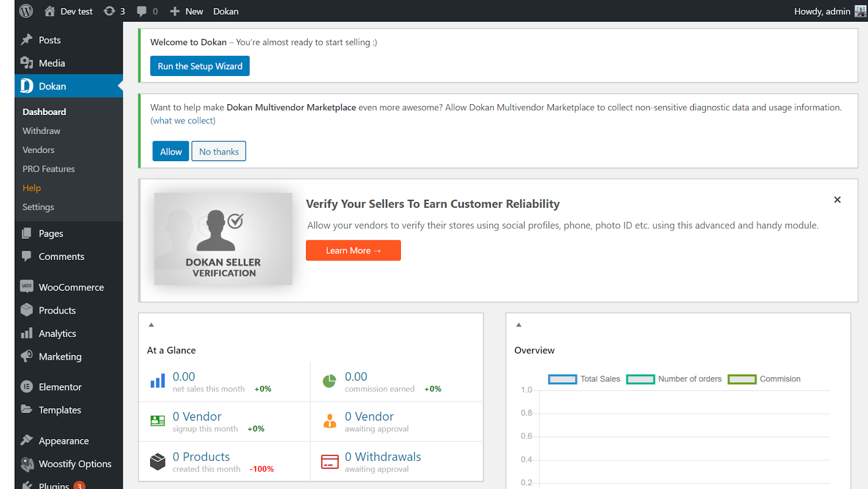Dismiss the Seller Verification promo banner
This screenshot has width=868, height=489.
pyautogui.click(x=838, y=200)
